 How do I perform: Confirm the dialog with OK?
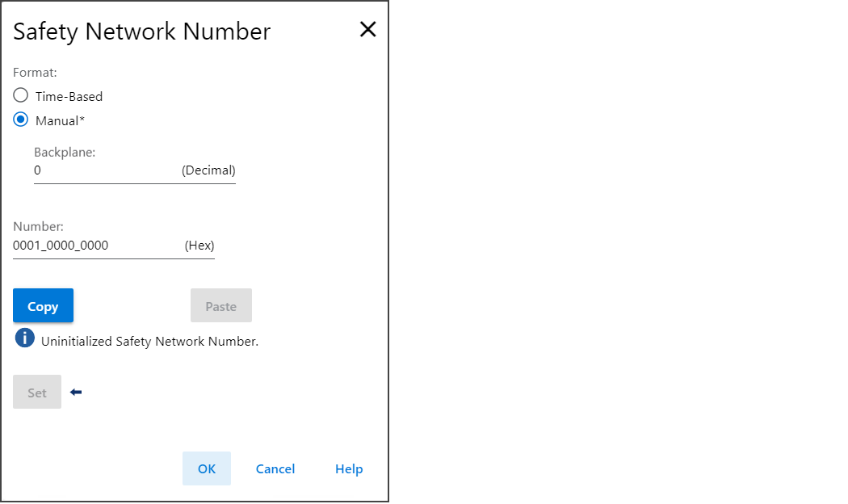pos(207,468)
